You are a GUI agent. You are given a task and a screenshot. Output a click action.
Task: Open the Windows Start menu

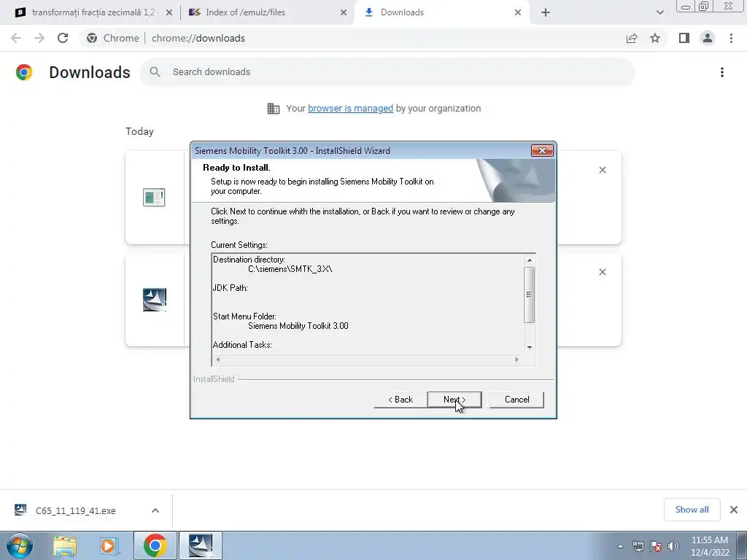point(19,545)
